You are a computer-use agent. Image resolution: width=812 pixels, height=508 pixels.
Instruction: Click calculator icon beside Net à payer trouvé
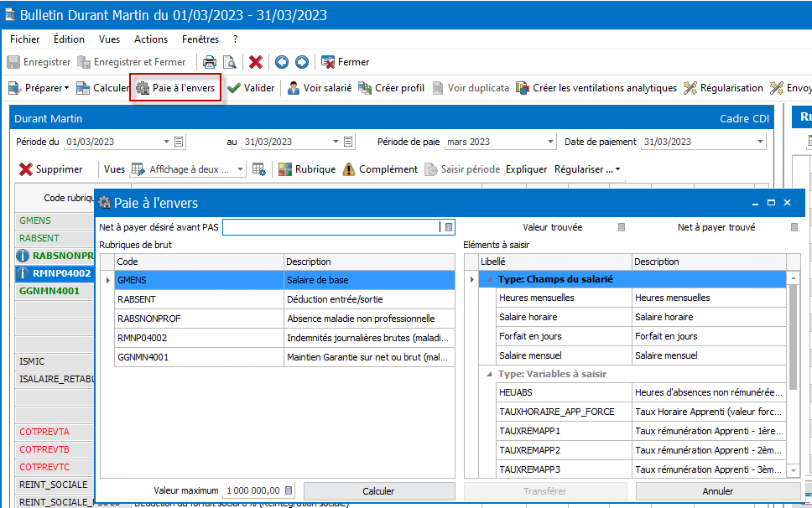[794, 227]
